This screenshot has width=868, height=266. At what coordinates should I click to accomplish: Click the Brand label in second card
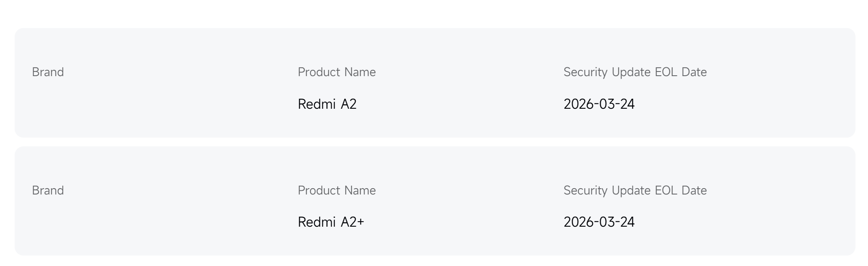click(x=48, y=191)
